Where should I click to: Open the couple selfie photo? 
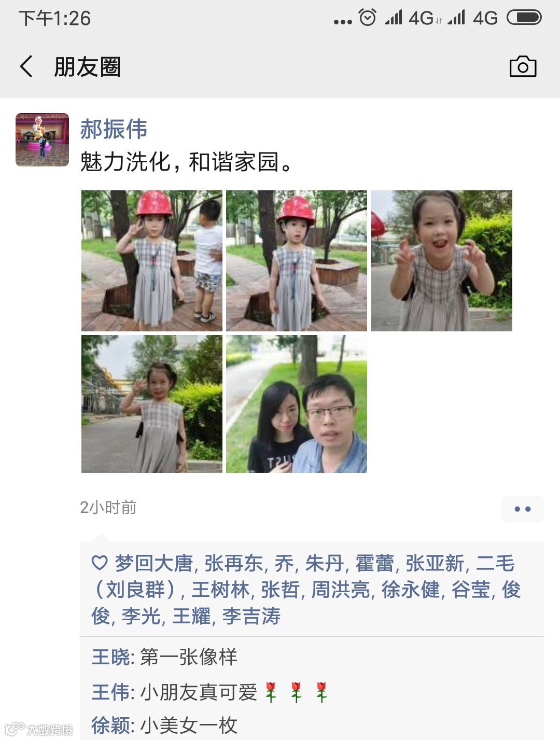[x=297, y=404]
